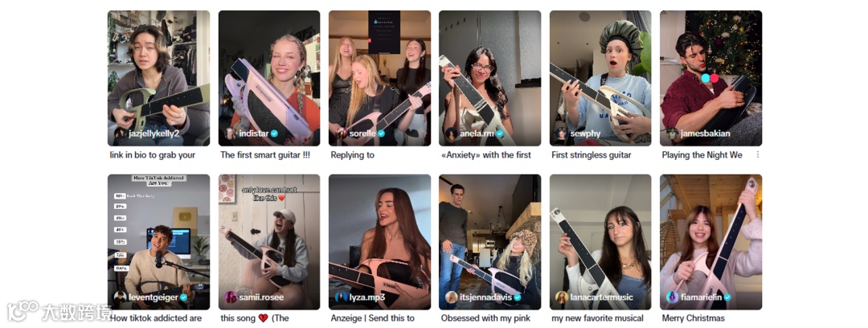Open the three-dot menu beside Playing the Night We
The image size is (868, 328).
pos(758,155)
